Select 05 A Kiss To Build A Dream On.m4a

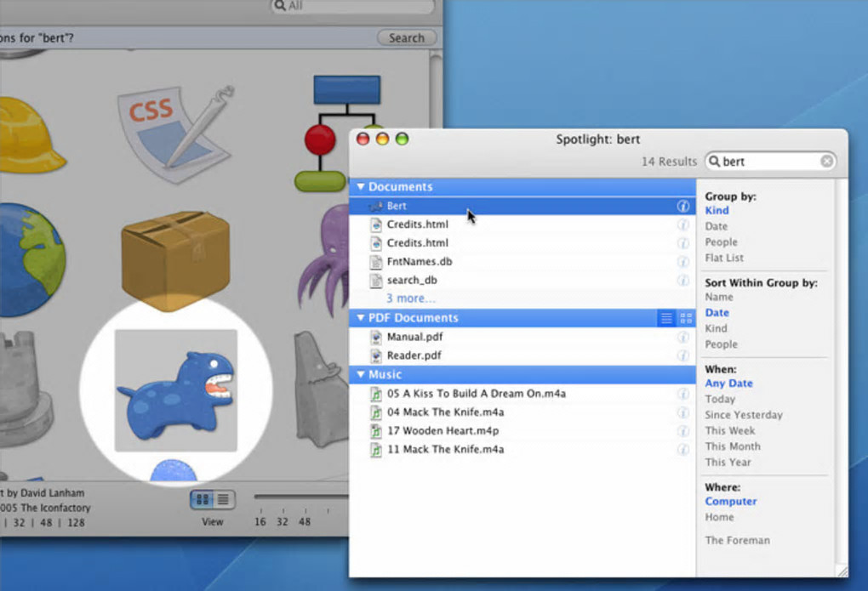[x=522, y=394]
